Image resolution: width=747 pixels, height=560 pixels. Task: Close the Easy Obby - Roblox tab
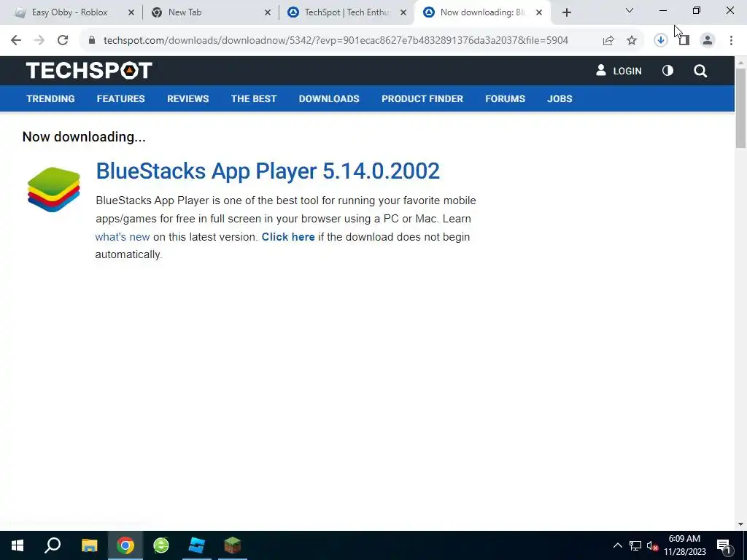(x=131, y=13)
